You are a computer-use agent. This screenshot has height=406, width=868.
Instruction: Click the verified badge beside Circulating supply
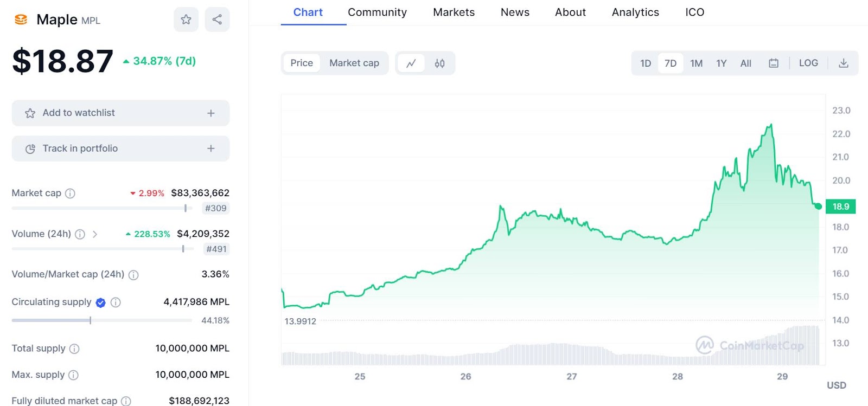100,302
